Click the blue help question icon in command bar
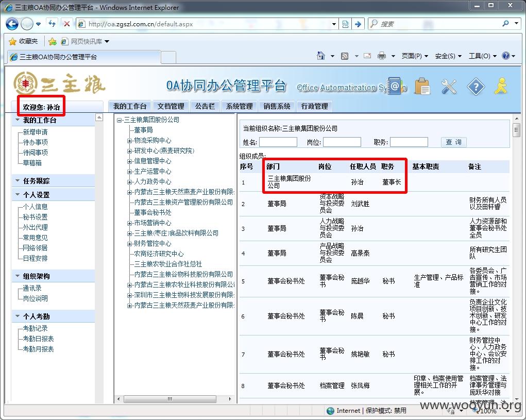Image resolution: width=526 pixels, height=420 pixels. pyautogui.click(x=506, y=56)
